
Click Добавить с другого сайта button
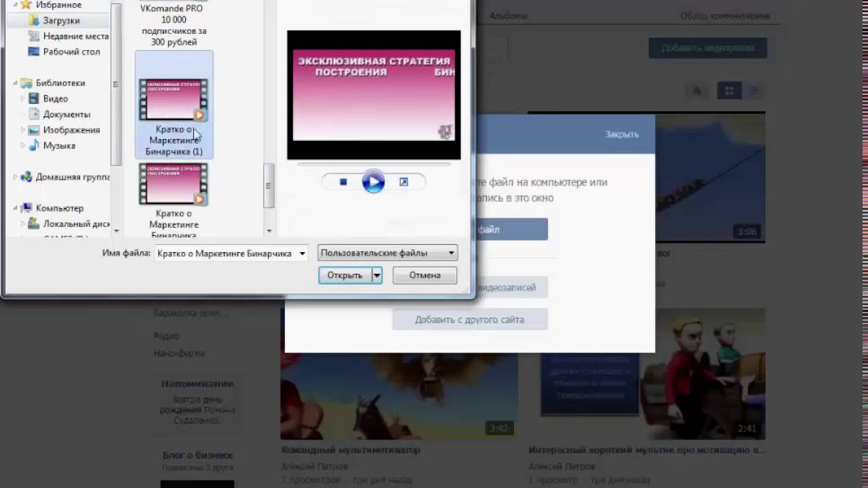pyautogui.click(x=470, y=320)
